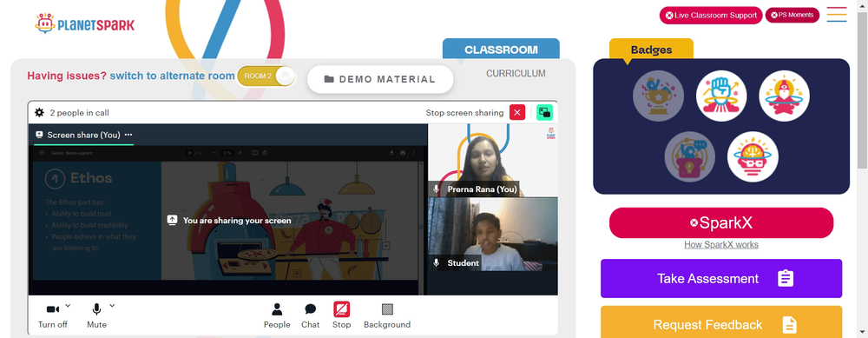Click the Student video thumbnail
This screenshot has width=868, height=338.
[x=493, y=235]
